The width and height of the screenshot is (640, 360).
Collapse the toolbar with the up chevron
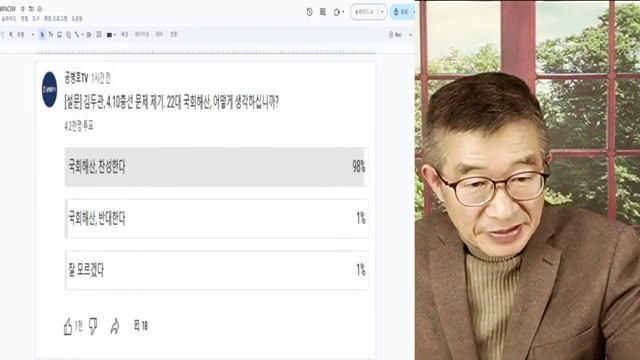pyautogui.click(x=410, y=35)
